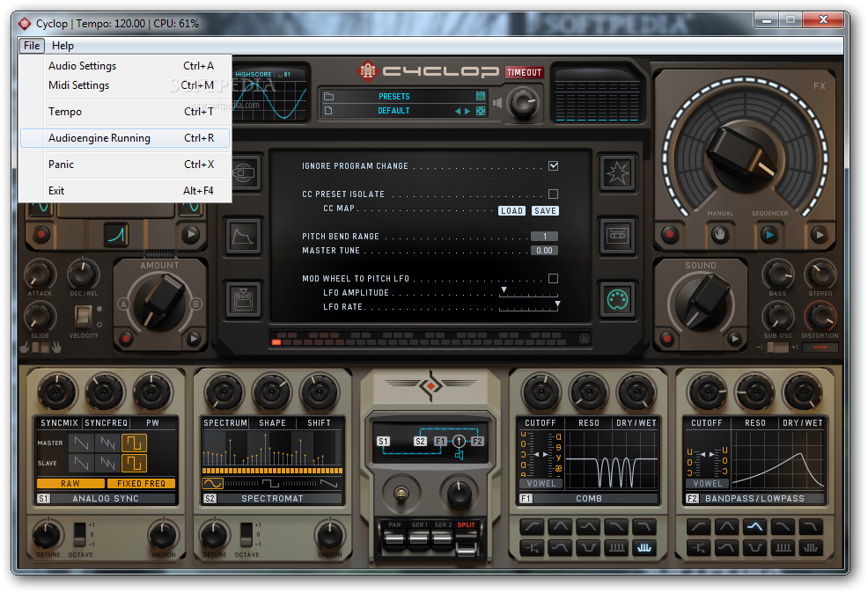The width and height of the screenshot is (868, 593).
Task: Enable the CC Preset Isolate checkbox
Action: pos(553,194)
